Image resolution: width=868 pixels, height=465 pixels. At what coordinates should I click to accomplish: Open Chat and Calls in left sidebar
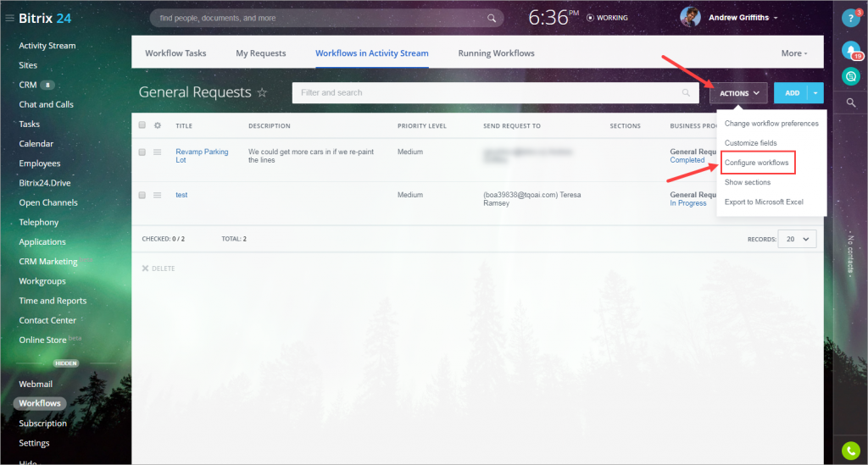[x=46, y=104]
